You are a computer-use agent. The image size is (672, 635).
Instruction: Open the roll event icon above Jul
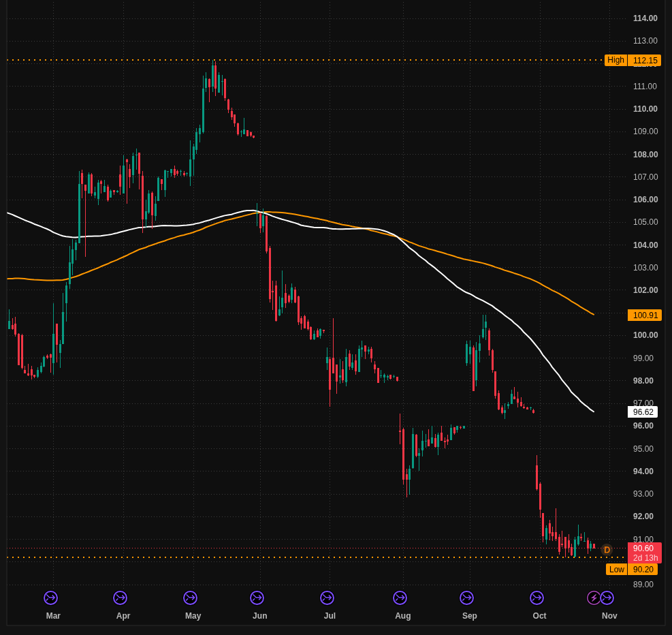pyautogui.click(x=327, y=598)
